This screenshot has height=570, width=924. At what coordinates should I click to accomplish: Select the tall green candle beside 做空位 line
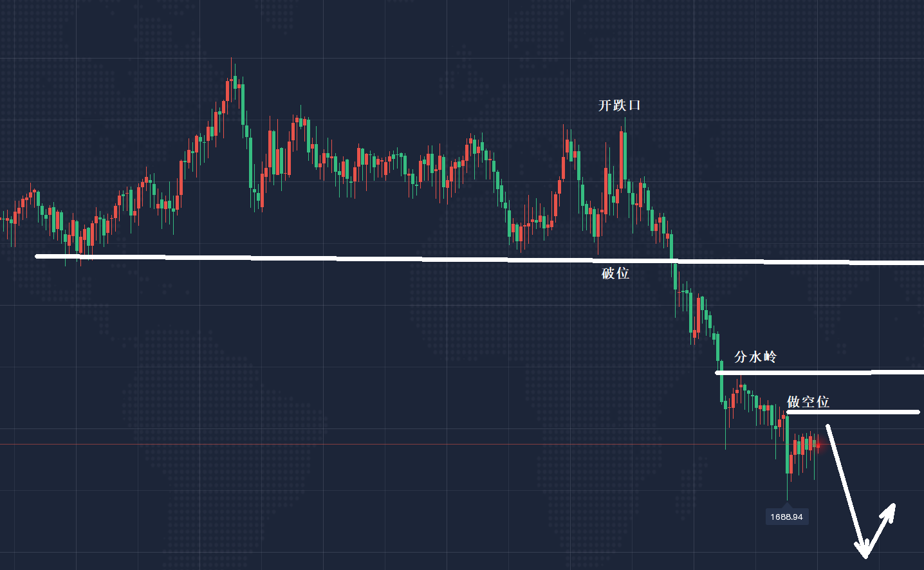(x=788, y=444)
